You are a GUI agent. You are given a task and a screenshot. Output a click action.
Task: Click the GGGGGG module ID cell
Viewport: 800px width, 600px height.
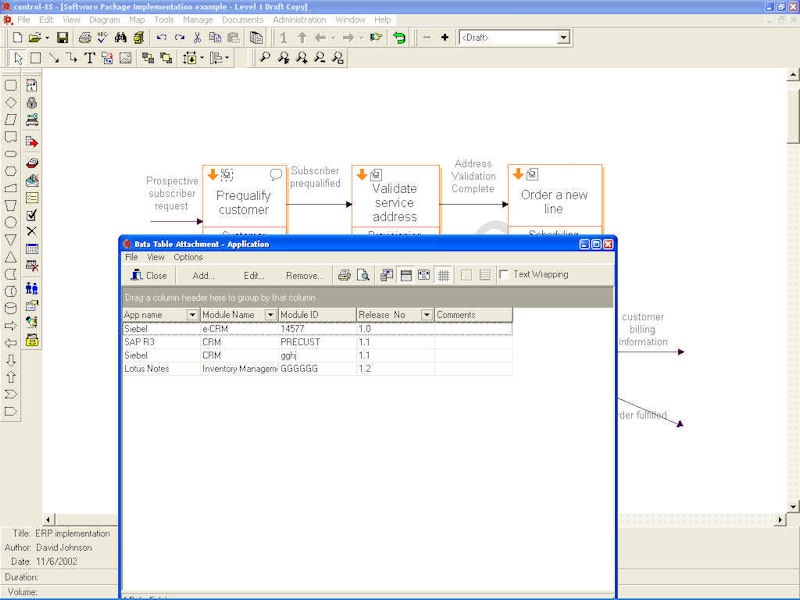(x=317, y=368)
